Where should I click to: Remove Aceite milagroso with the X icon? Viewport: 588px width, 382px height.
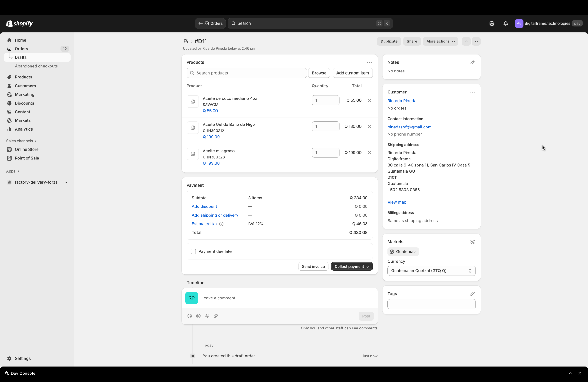tap(369, 153)
